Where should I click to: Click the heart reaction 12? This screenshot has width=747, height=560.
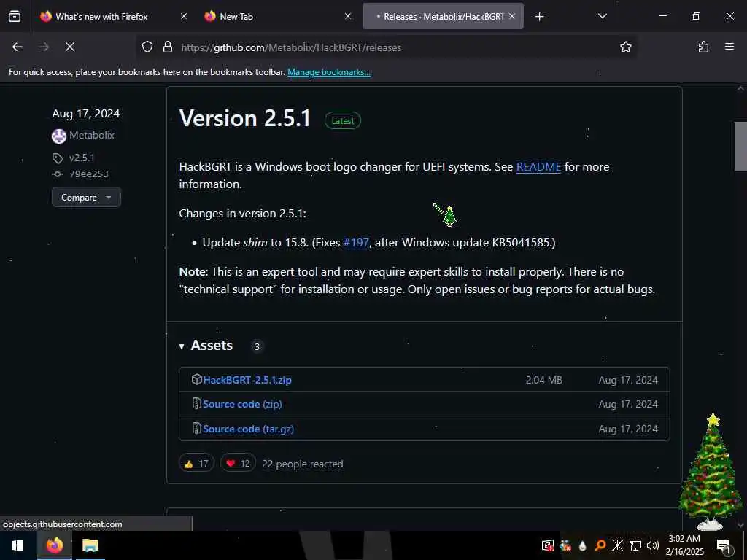[x=238, y=463]
